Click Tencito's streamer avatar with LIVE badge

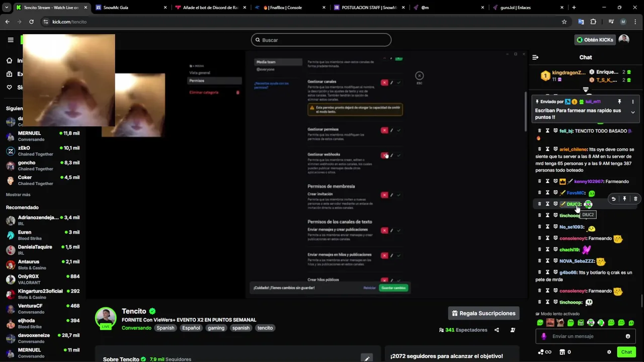(106, 318)
